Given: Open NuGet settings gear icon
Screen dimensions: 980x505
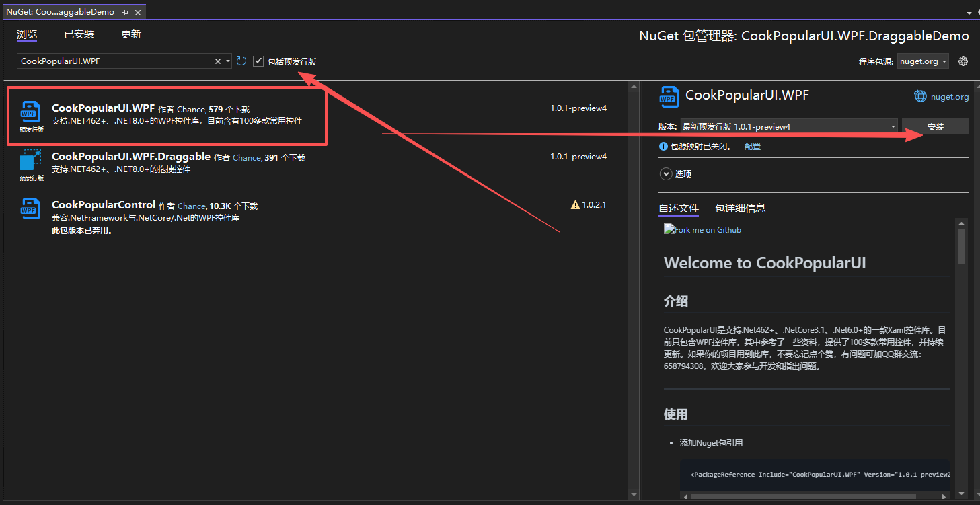Looking at the screenshot, I should click(963, 61).
